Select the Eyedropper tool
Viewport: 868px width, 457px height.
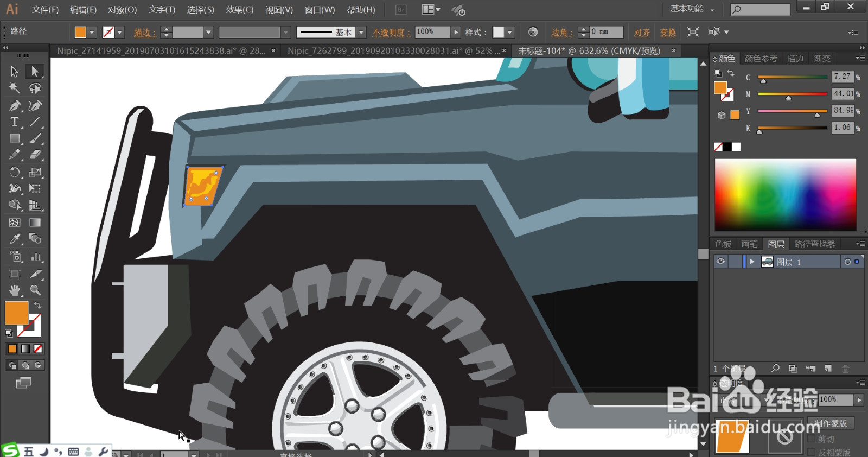click(x=15, y=239)
